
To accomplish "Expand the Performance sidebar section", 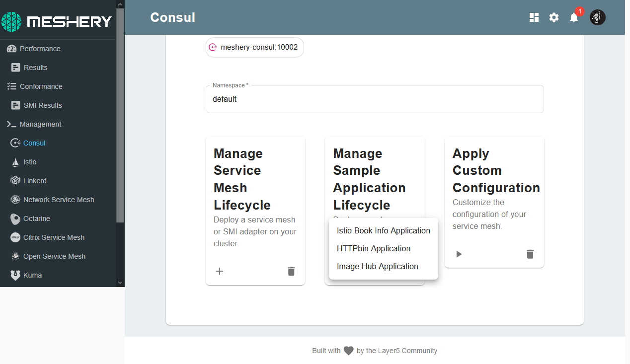I will [x=40, y=49].
